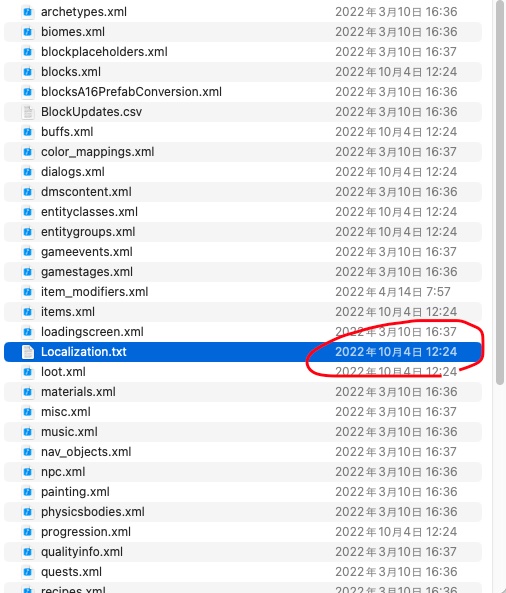This screenshot has width=506, height=593.
Task: Select the materials.xml file
Action: (x=243, y=392)
